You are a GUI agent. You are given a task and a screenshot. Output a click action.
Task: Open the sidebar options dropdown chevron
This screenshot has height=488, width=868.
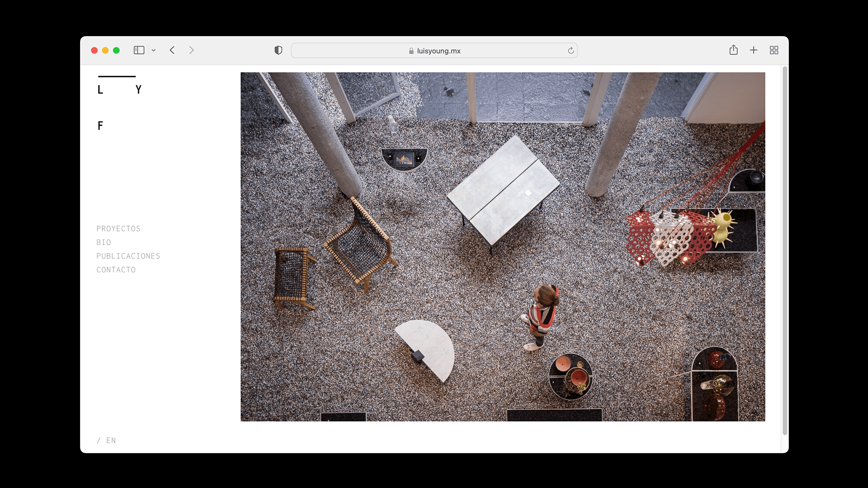pos(154,50)
